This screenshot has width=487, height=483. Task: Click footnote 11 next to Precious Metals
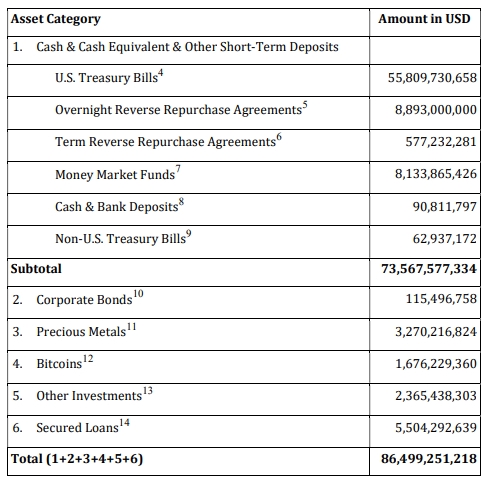pos(132,327)
